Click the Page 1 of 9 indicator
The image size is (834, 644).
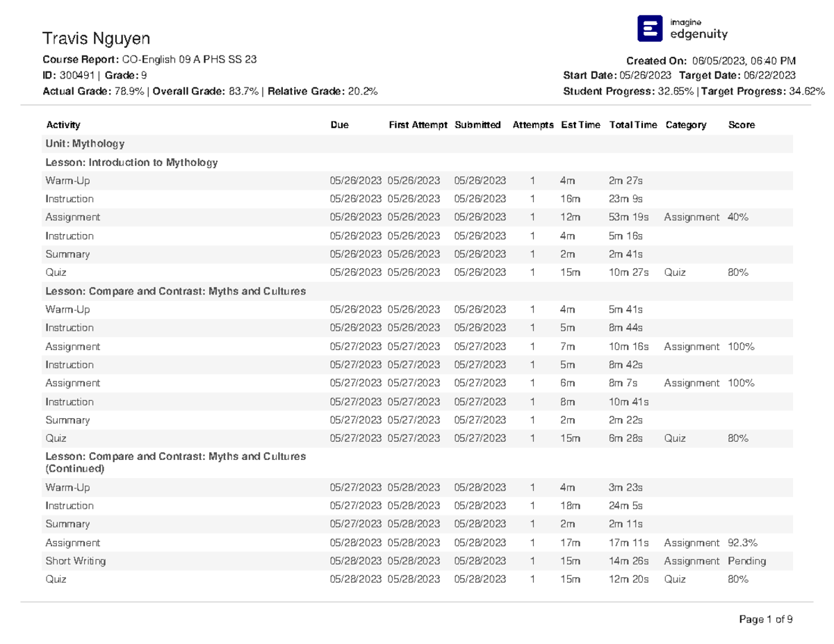pos(764,619)
